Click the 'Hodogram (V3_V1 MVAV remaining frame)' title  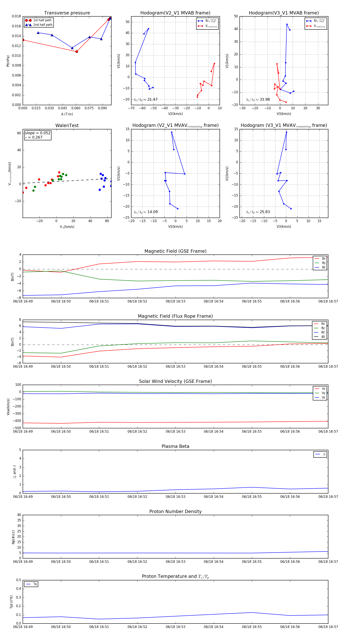[284, 125]
